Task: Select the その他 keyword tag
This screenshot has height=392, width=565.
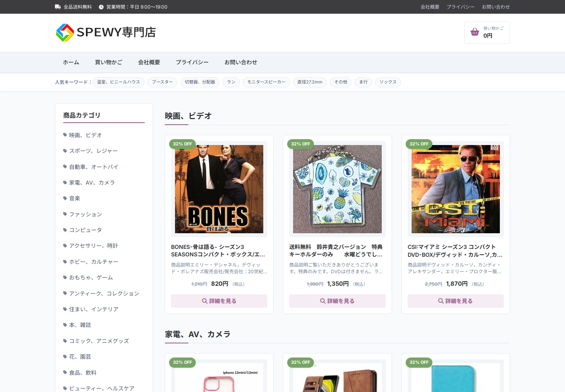Action: click(x=341, y=82)
